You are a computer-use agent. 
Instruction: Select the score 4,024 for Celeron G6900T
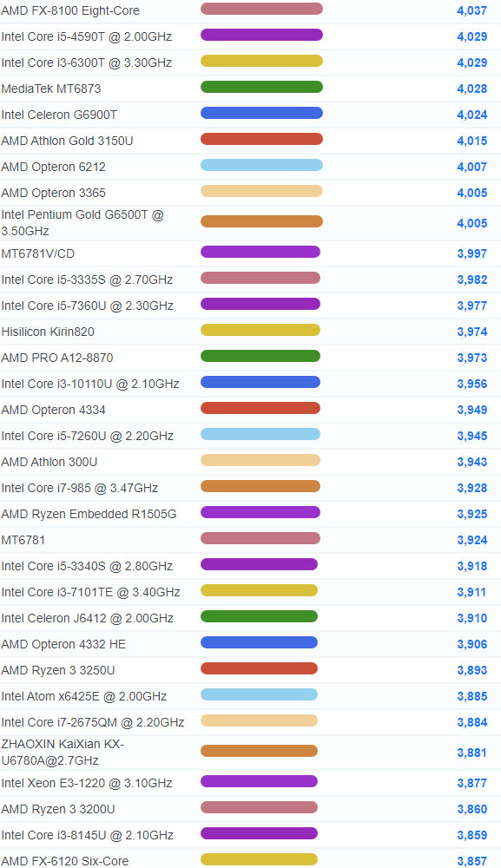(x=471, y=115)
